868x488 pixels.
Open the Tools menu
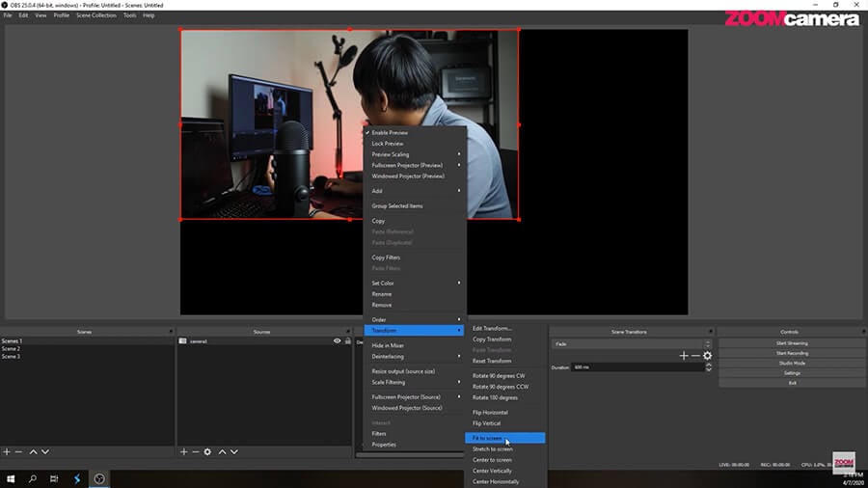pos(129,15)
